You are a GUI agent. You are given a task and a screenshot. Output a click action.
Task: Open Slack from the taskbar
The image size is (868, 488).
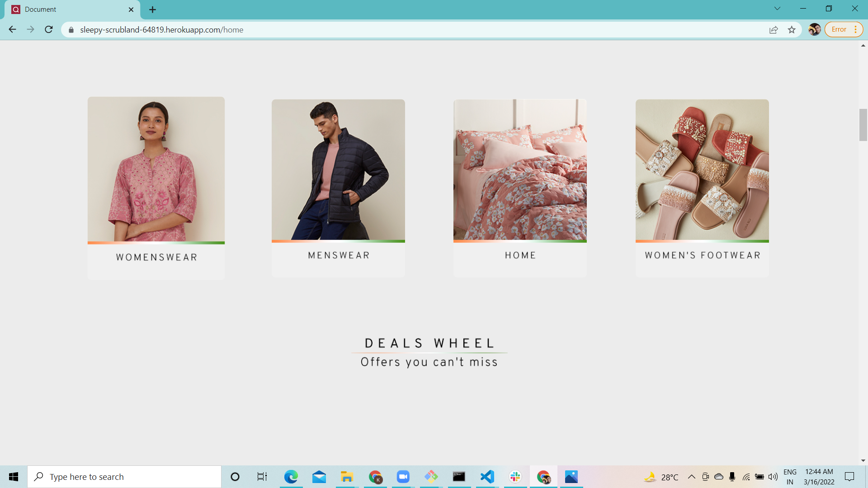coord(515,476)
